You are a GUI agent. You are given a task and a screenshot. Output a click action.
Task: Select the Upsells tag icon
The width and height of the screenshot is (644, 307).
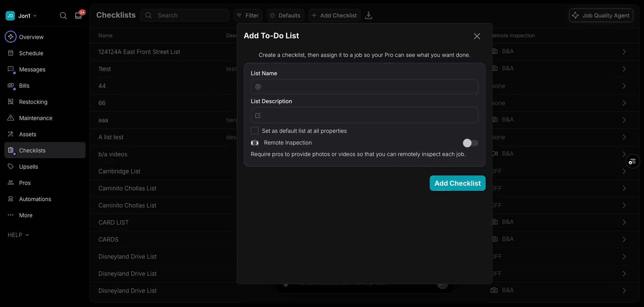pos(10,166)
